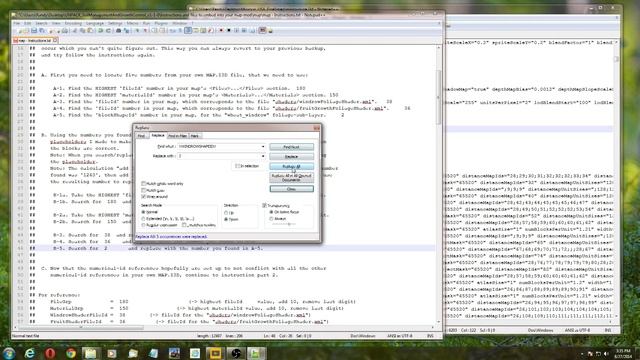
Task: Click the Cut toolbar icon
Action: [x=75, y=31]
